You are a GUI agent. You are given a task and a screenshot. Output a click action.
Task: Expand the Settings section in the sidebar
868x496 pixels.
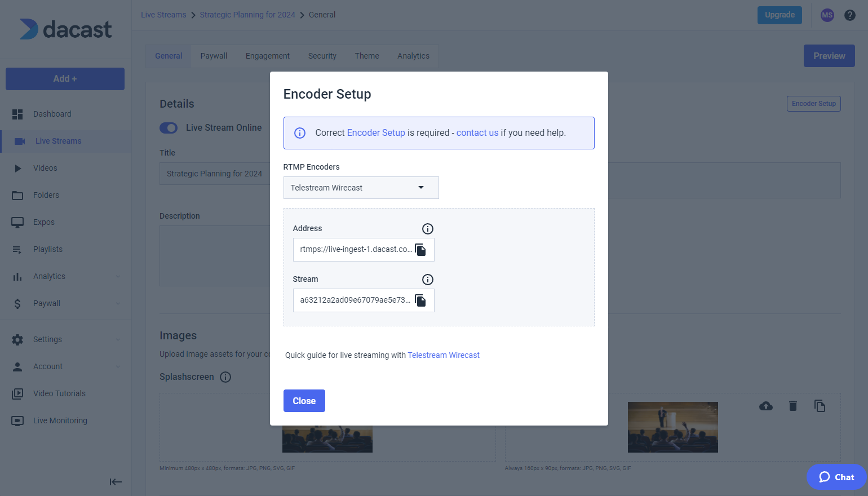46,339
